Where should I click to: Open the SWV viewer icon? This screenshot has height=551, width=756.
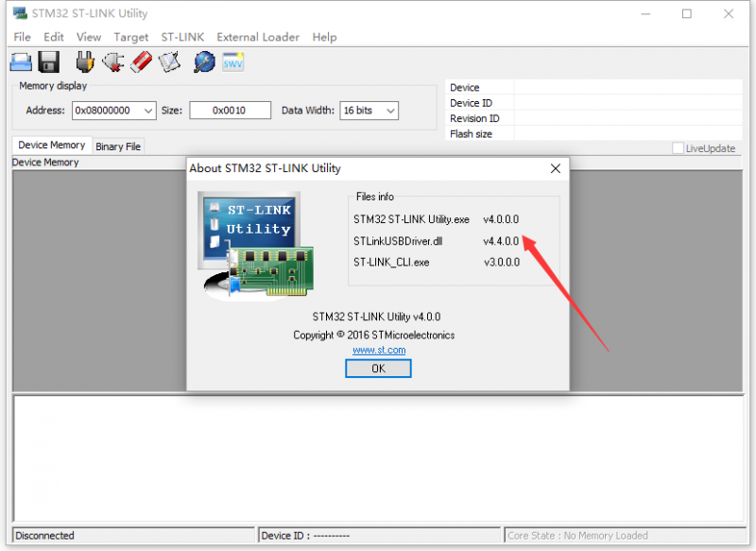(x=232, y=61)
